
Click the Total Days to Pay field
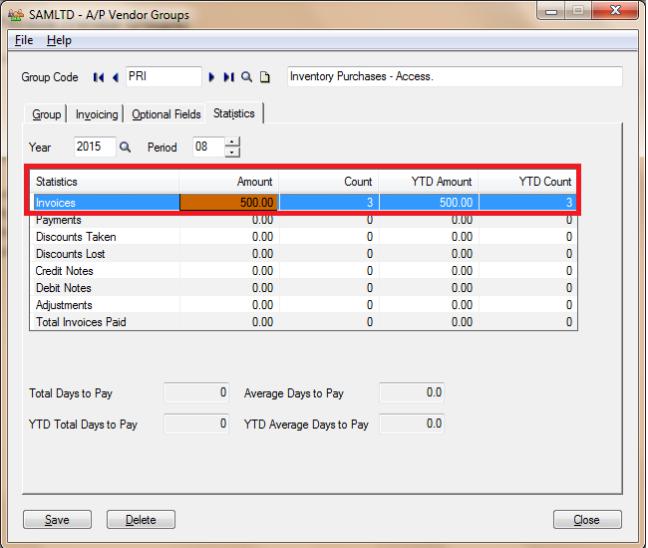pos(196,393)
